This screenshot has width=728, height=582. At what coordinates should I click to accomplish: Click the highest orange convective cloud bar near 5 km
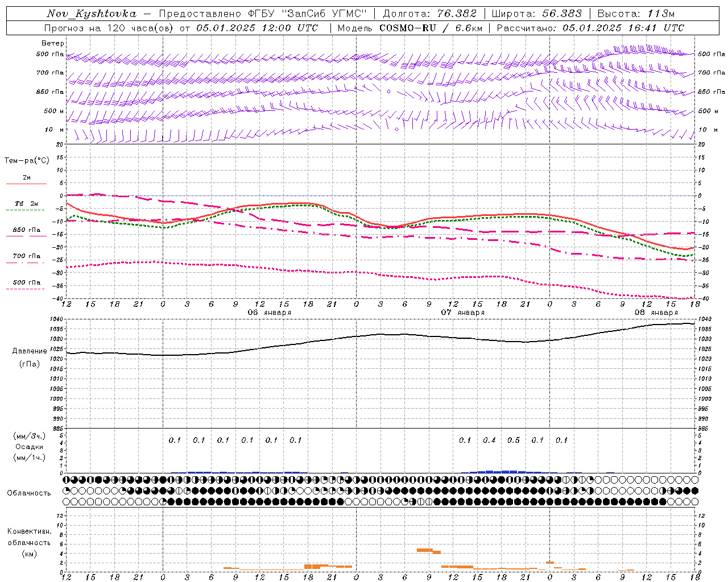[x=425, y=550]
